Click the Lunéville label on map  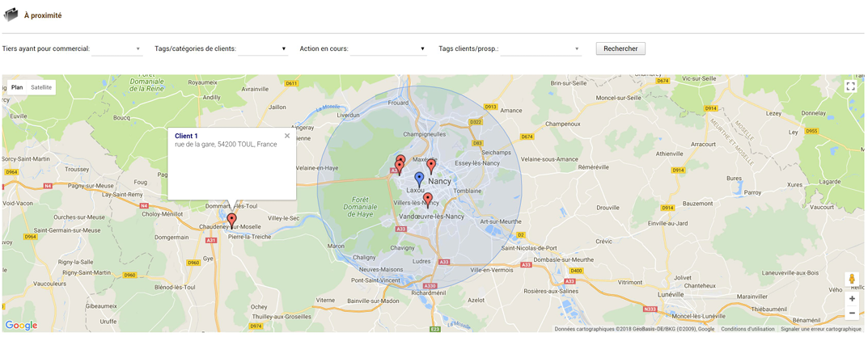tap(672, 295)
